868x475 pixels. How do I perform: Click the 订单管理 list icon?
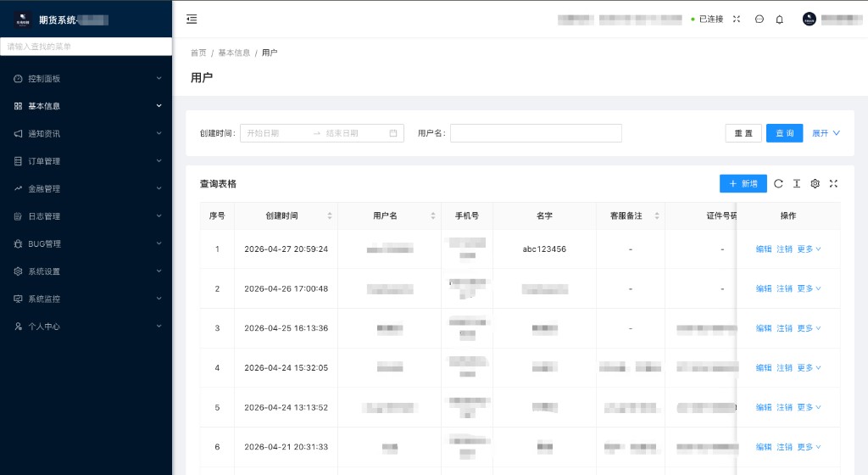pos(18,161)
